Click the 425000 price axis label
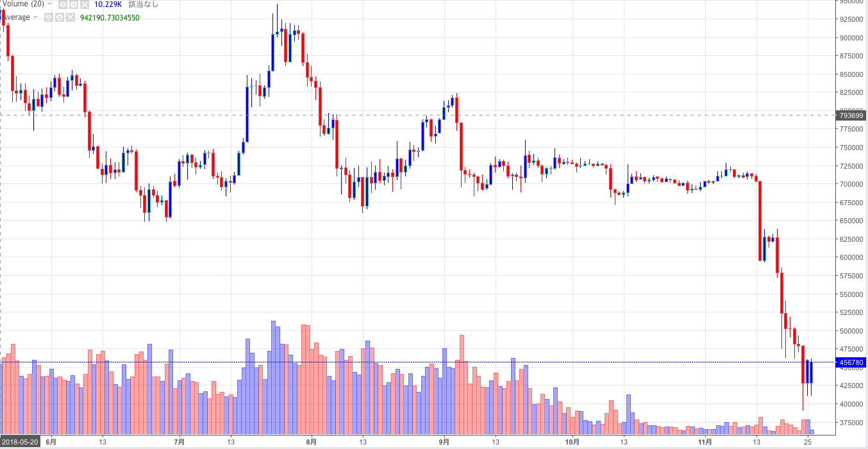Screen dimensions: 868x449 pos(852,386)
